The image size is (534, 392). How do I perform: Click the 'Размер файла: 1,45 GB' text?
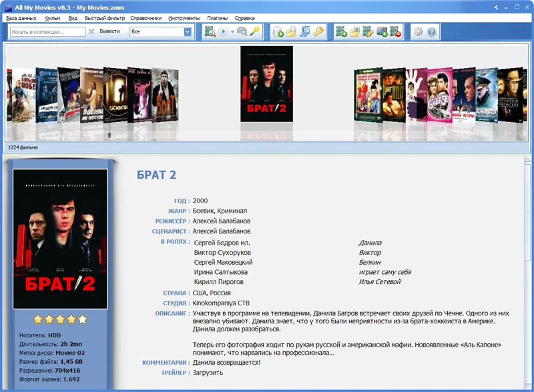pos(51,362)
